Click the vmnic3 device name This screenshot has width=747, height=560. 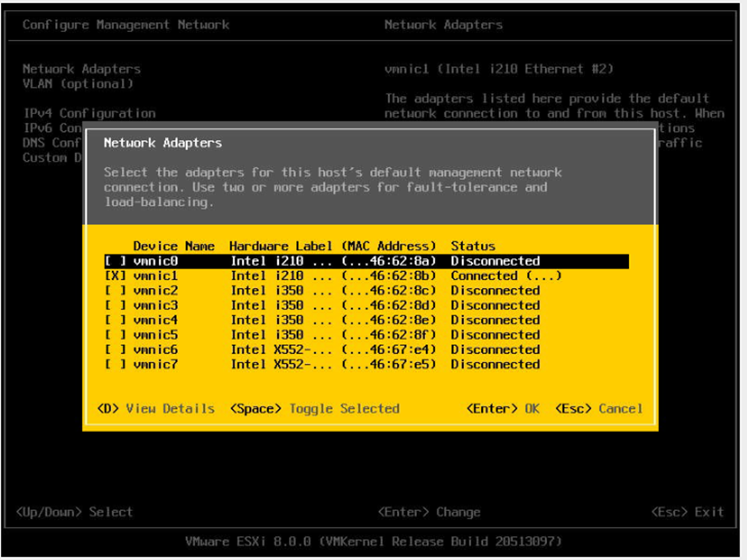click(156, 305)
